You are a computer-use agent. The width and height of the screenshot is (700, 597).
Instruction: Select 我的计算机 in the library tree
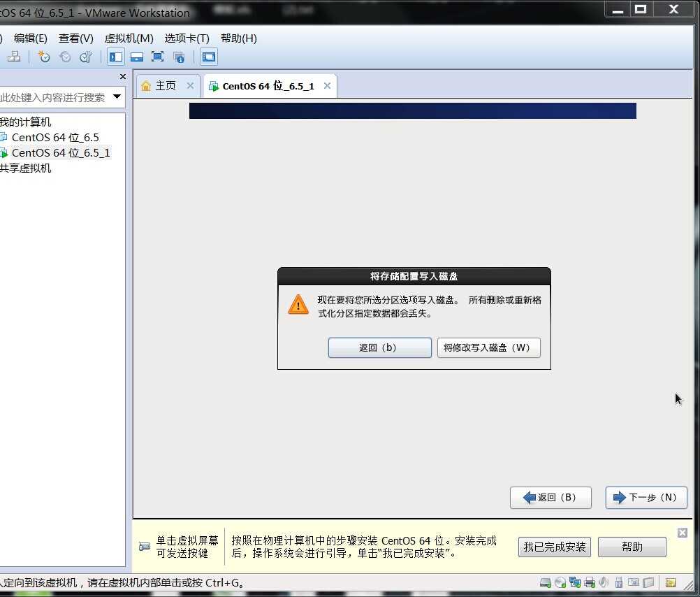pos(25,122)
